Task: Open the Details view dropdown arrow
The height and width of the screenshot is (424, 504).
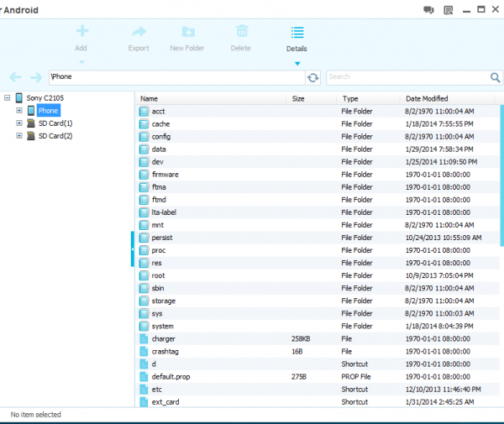Action: click(297, 64)
